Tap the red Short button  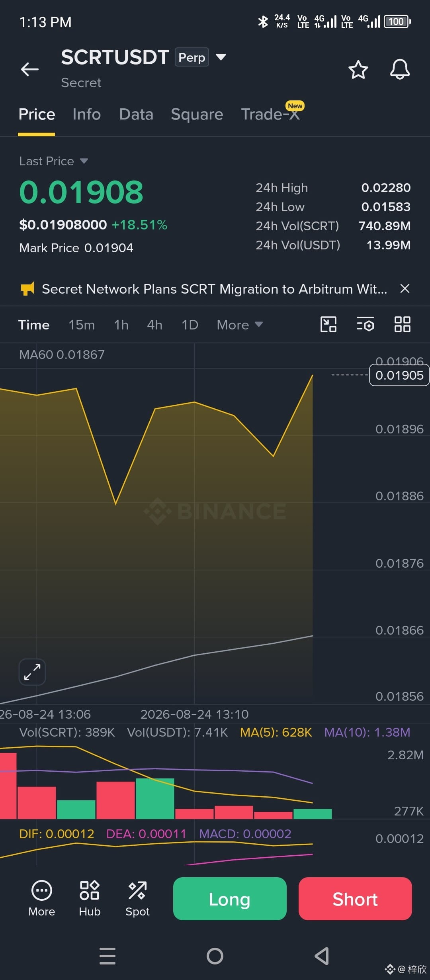click(355, 899)
